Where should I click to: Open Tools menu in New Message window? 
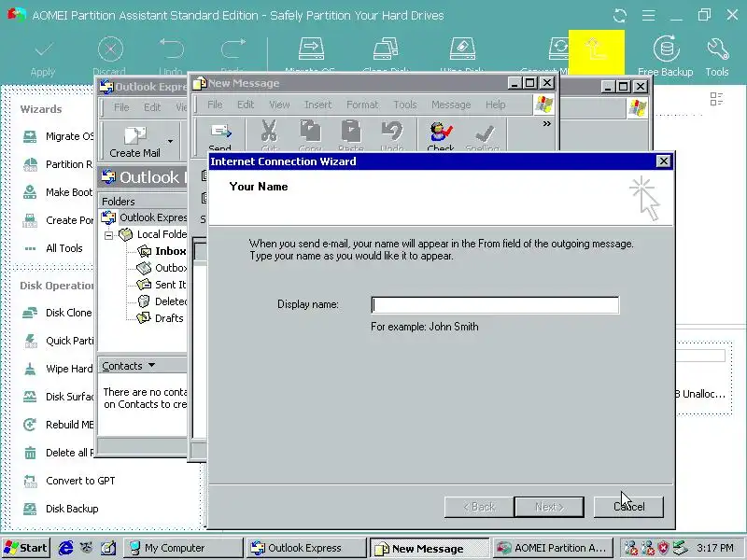pyautogui.click(x=405, y=105)
